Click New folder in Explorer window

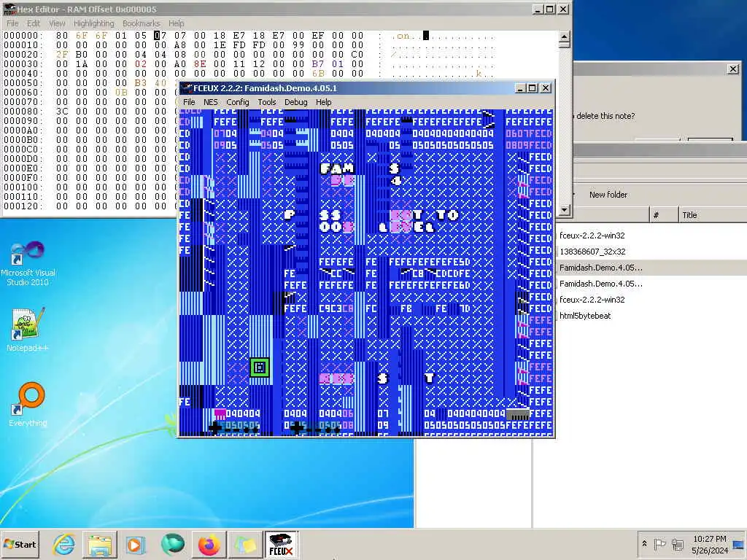click(x=608, y=194)
